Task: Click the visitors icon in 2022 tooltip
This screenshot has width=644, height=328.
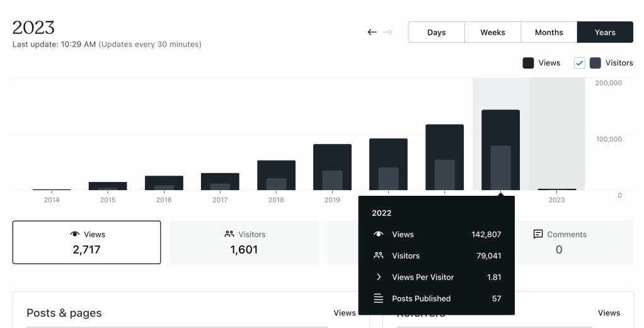Action: pos(379,256)
